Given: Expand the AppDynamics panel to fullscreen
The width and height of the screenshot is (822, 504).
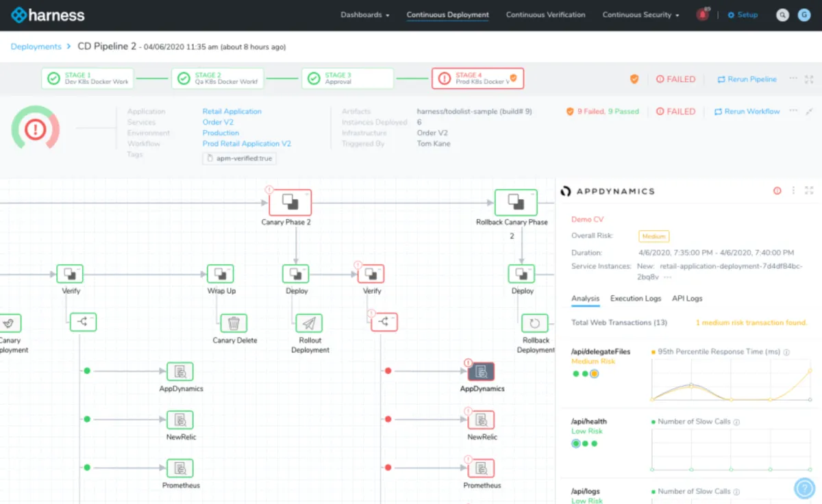Looking at the screenshot, I should tap(809, 191).
